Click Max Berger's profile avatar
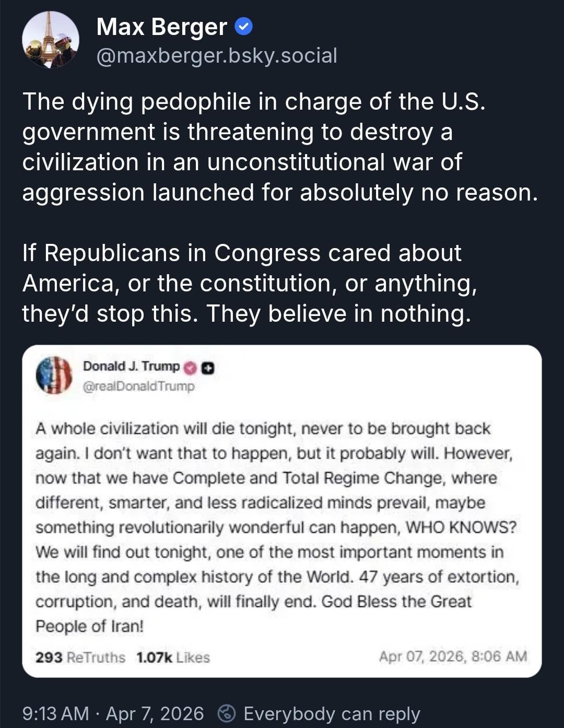 pos(50,40)
